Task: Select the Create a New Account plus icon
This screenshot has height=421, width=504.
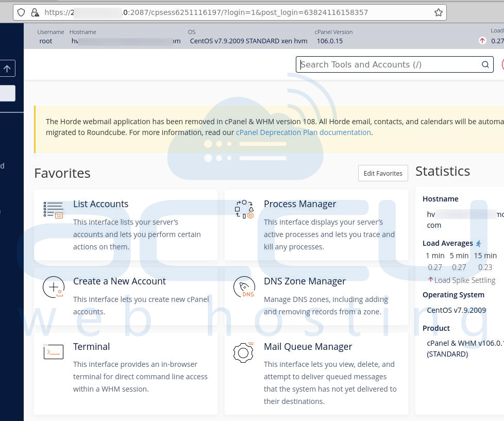Action: [x=54, y=287]
